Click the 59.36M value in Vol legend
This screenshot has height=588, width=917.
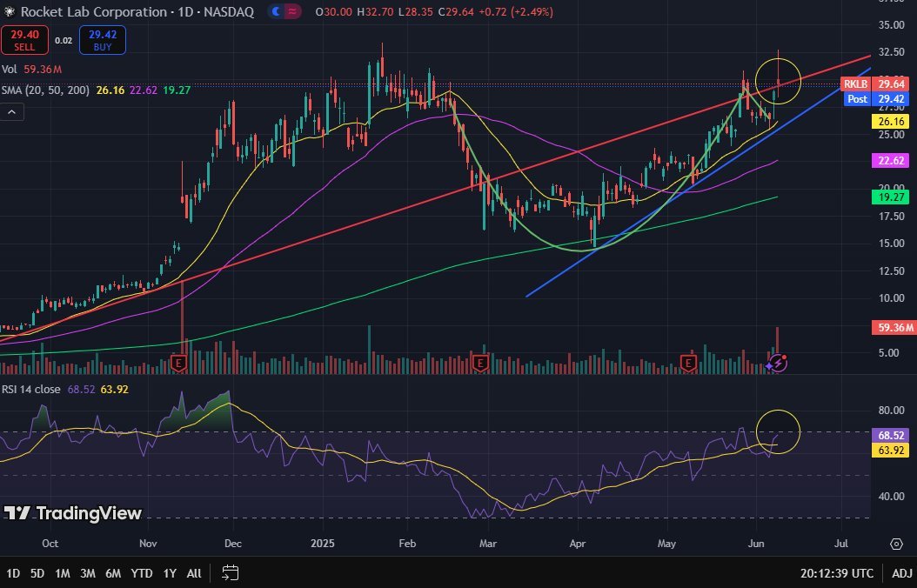pos(43,69)
